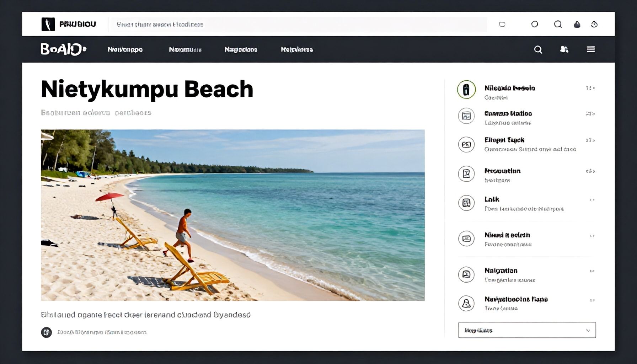Open the first menu item after the BoAIO logo
The width and height of the screenshot is (637, 364).
point(125,49)
